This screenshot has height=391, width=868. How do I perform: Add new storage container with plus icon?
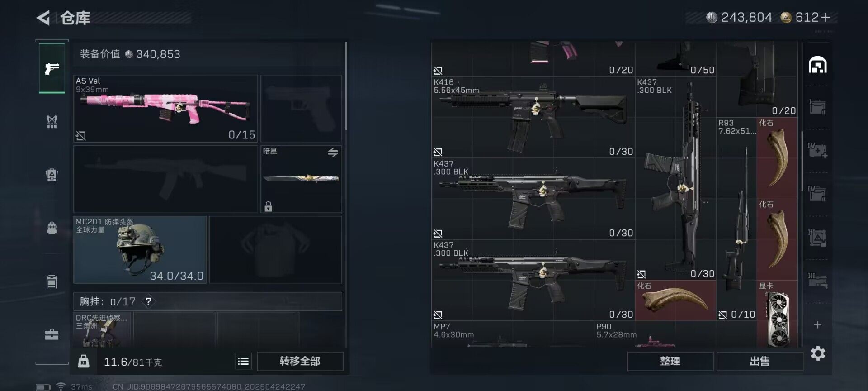coord(817,325)
